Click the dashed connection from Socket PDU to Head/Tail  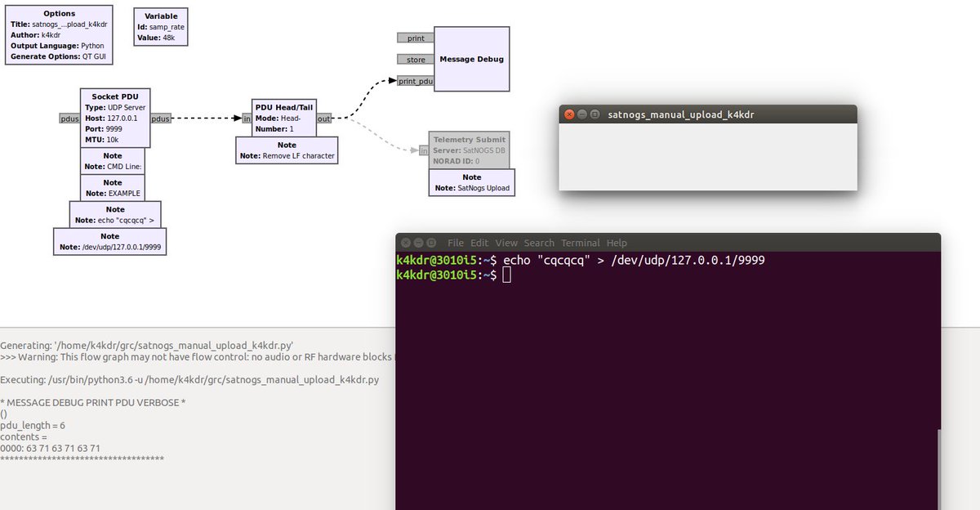[207, 119]
